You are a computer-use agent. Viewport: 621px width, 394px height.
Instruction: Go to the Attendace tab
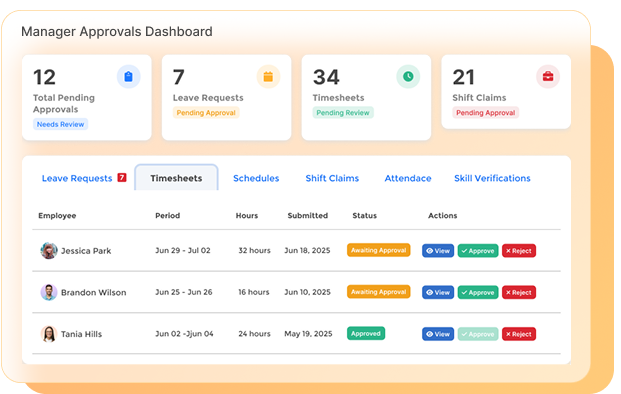(x=408, y=178)
